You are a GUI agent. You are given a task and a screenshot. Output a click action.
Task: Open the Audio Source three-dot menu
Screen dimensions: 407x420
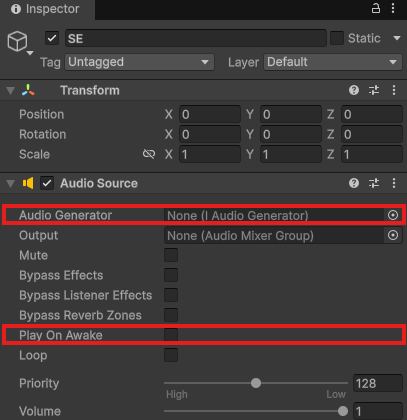coord(394,183)
